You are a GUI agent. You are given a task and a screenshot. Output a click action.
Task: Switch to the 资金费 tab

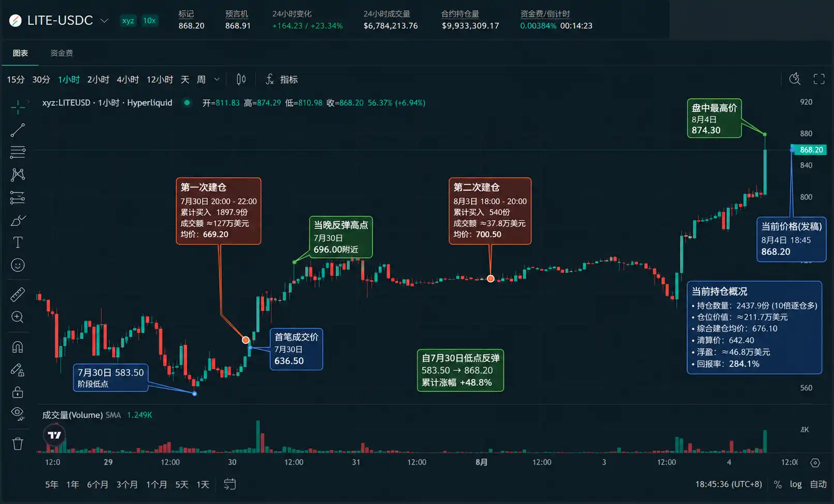click(62, 53)
